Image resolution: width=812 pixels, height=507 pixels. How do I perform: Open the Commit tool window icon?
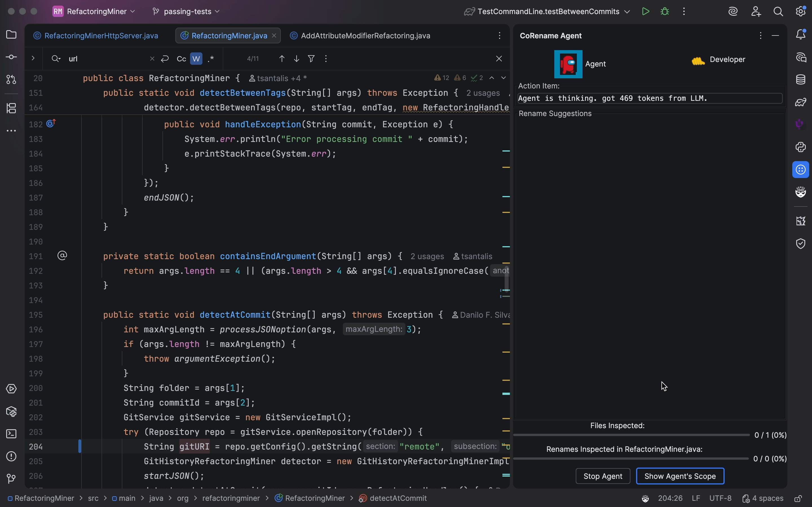[x=11, y=57]
